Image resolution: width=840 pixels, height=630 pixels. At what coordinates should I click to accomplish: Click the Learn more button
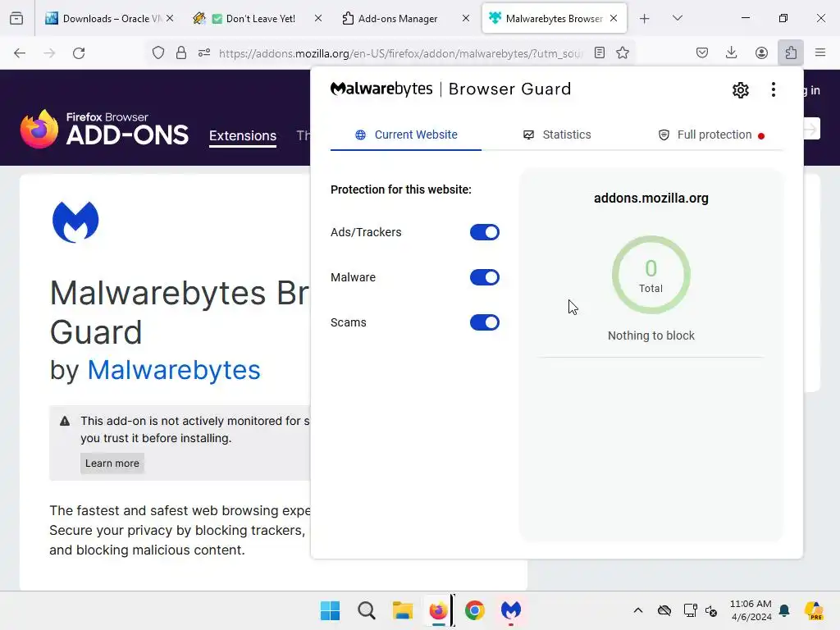tap(112, 463)
